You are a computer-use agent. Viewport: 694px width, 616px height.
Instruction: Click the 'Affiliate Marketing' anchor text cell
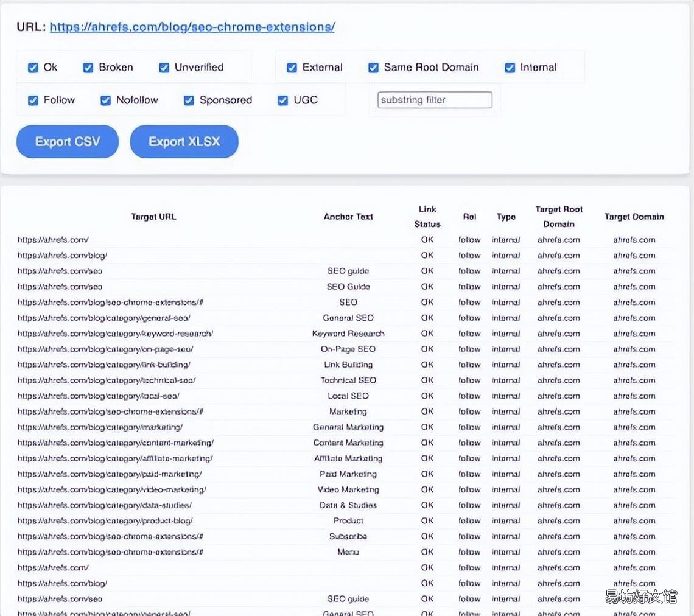click(348, 458)
